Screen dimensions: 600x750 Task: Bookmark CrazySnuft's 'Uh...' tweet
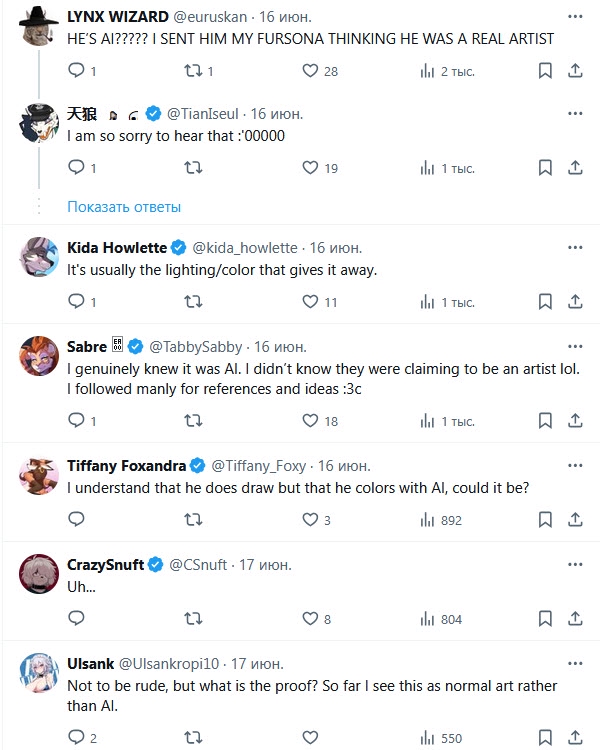coord(545,619)
